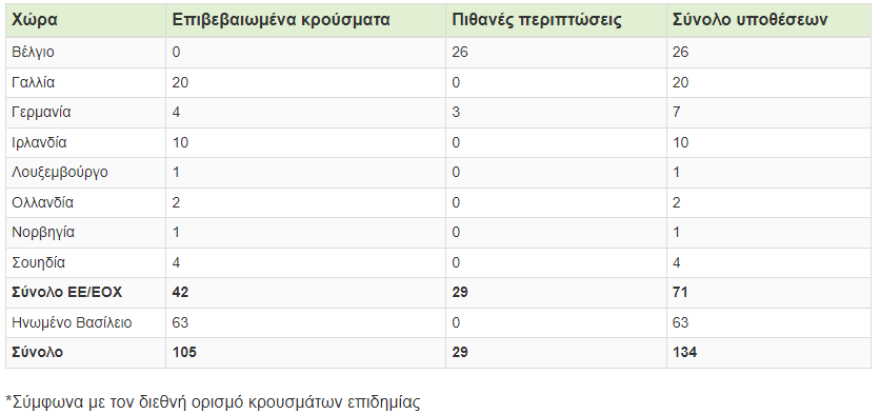Click the Νορβηγία country cell
The height and width of the screenshot is (414, 880).
click(42, 232)
